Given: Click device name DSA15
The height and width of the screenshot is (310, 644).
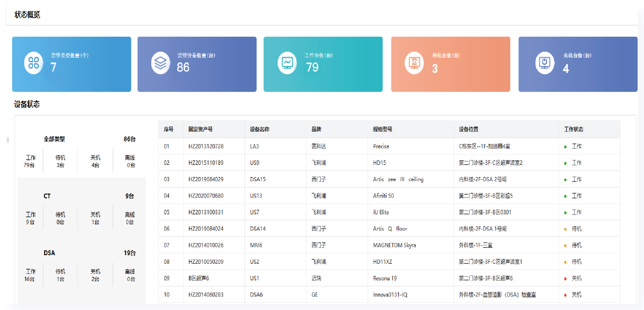Looking at the screenshot, I should coord(258,179).
